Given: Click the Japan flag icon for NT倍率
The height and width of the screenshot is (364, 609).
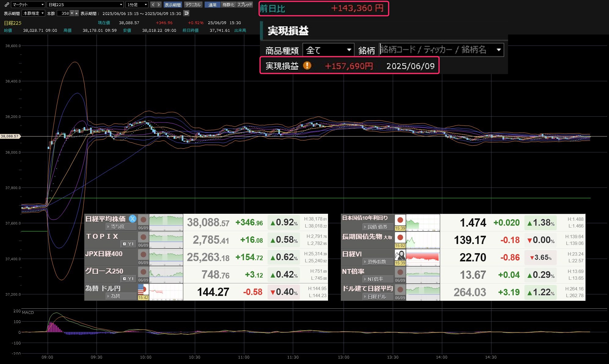Looking at the screenshot, I should click(x=400, y=272).
